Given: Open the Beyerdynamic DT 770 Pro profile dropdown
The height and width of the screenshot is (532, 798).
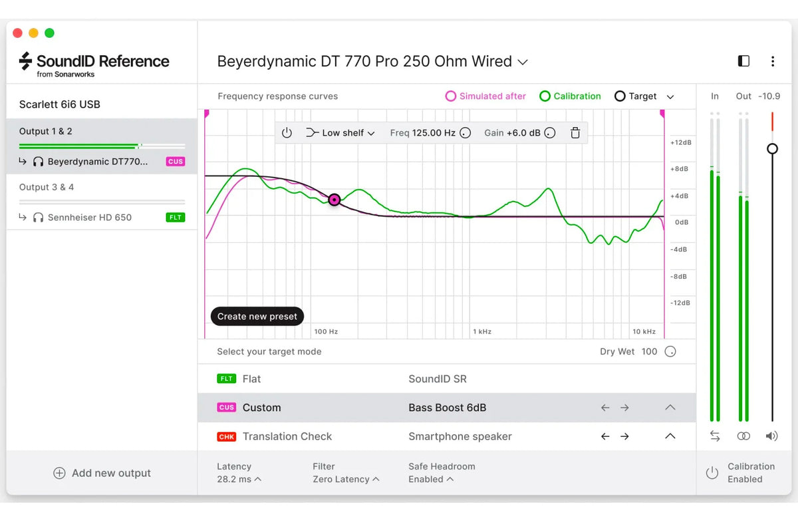Looking at the screenshot, I should point(372,61).
